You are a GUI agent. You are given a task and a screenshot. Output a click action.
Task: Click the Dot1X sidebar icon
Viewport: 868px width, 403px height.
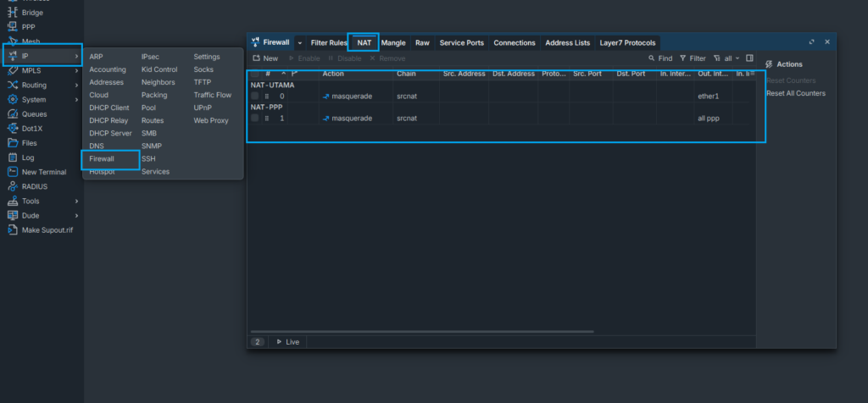point(12,128)
